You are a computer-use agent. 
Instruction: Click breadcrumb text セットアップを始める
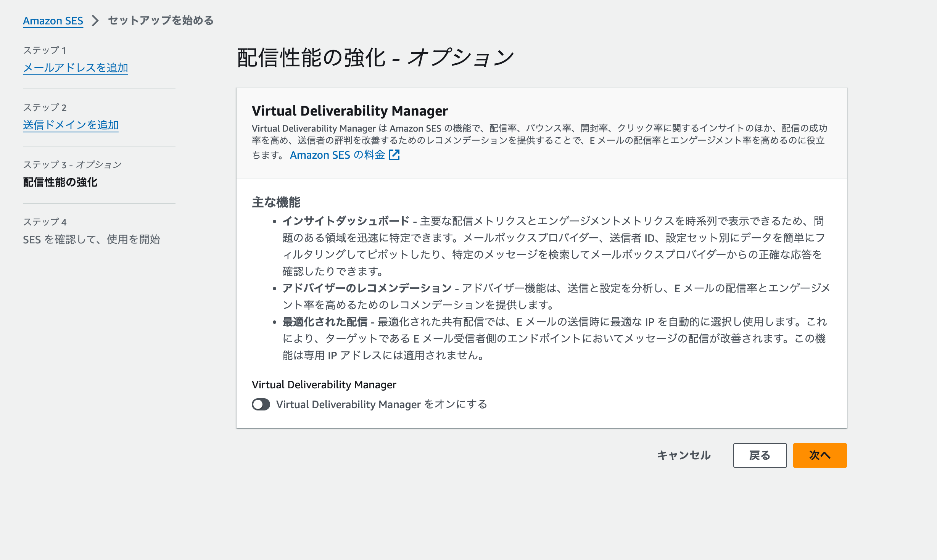pos(161,21)
